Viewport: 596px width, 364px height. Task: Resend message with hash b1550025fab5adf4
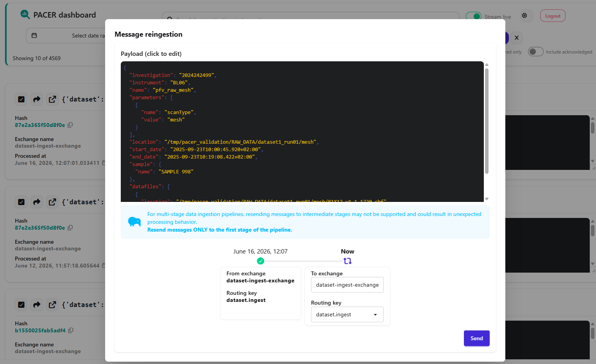(37, 305)
